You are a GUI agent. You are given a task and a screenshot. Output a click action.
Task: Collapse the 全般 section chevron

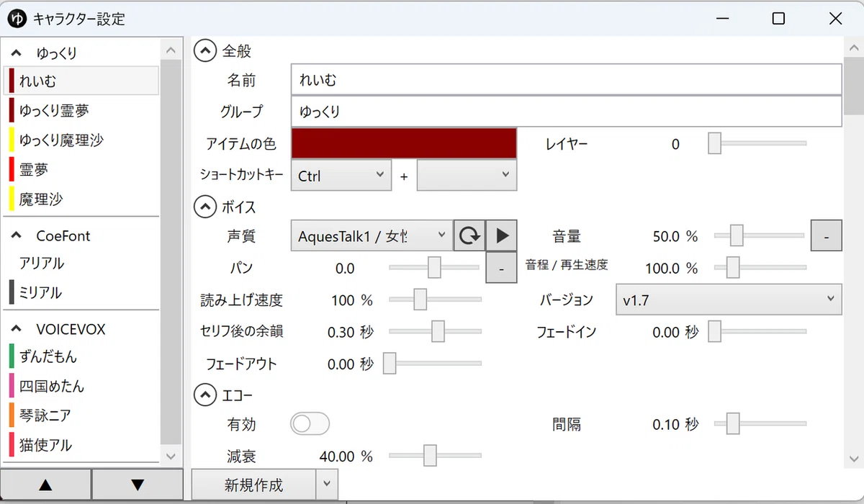pos(205,51)
